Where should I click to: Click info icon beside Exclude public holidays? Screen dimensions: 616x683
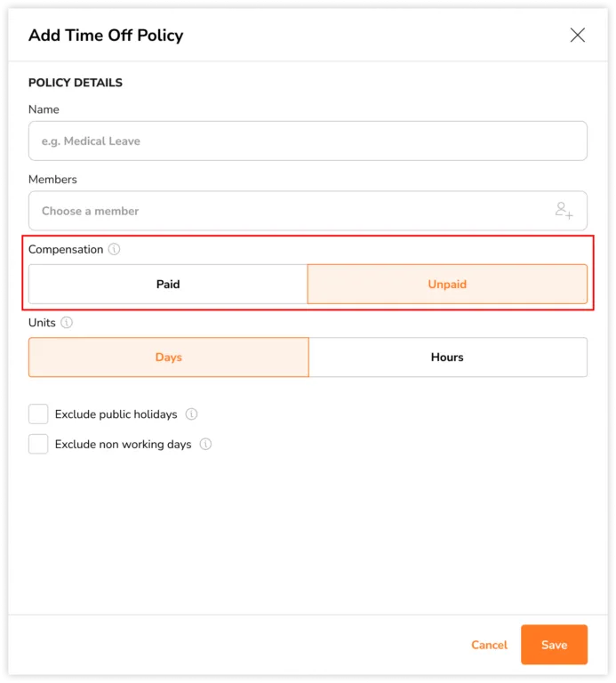[x=191, y=414]
